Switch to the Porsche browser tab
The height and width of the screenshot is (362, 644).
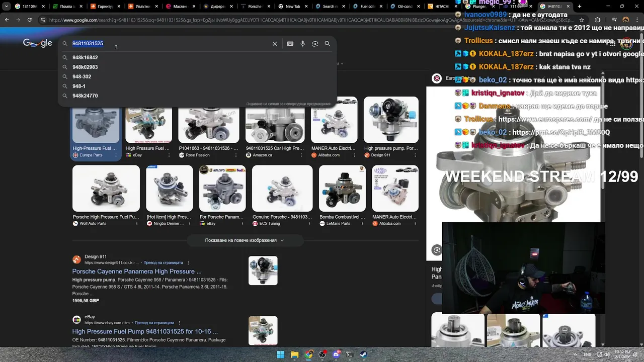pos(255,7)
